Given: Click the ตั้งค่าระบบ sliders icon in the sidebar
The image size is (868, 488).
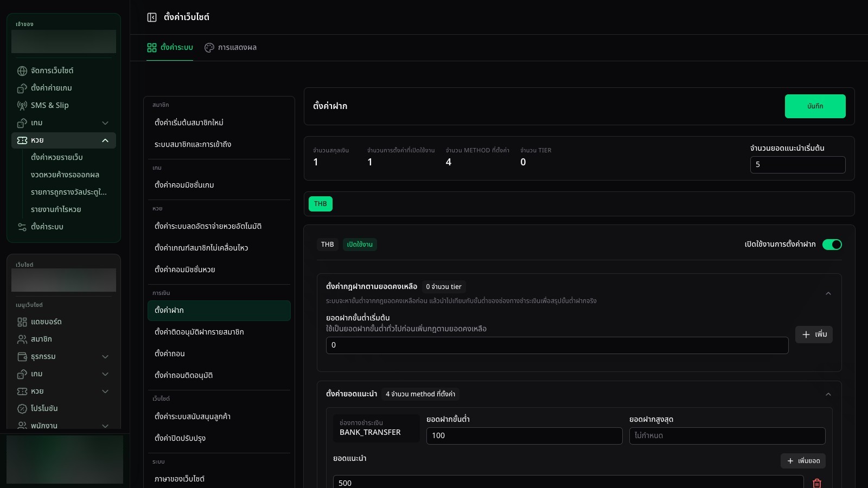Looking at the screenshot, I should [x=22, y=227].
